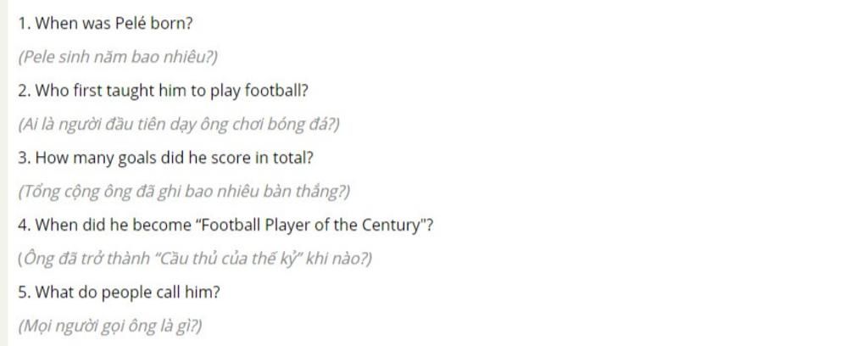Click the question 'How many goals did he score in total?'
The height and width of the screenshot is (346, 868).
click(x=165, y=159)
